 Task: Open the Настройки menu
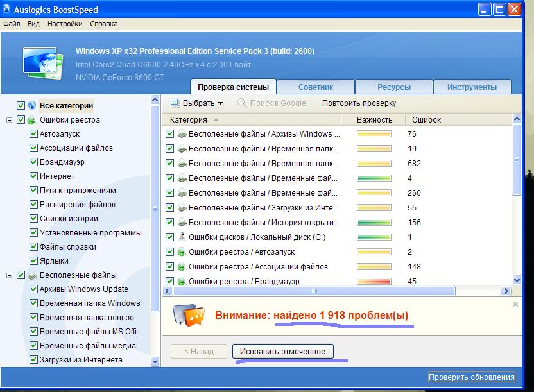64,24
